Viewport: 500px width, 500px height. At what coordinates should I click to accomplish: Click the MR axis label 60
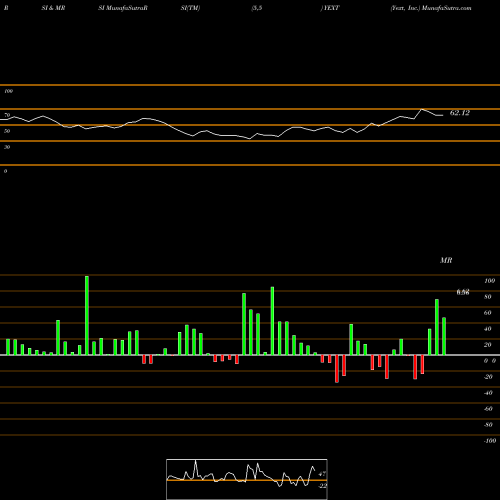[488, 313]
